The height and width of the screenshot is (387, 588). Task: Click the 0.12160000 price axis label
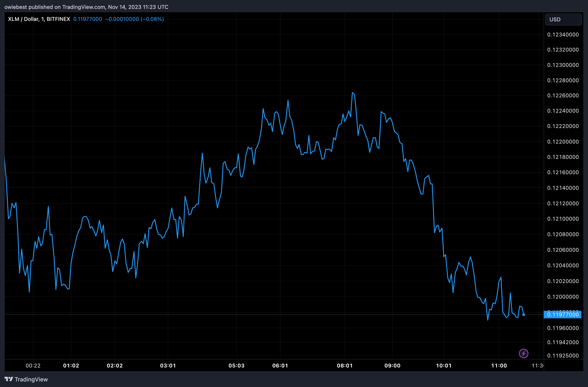pos(563,172)
